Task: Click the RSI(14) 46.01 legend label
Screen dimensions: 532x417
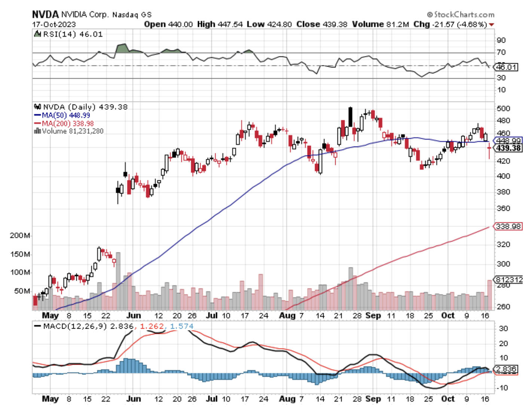Action: tap(73, 34)
